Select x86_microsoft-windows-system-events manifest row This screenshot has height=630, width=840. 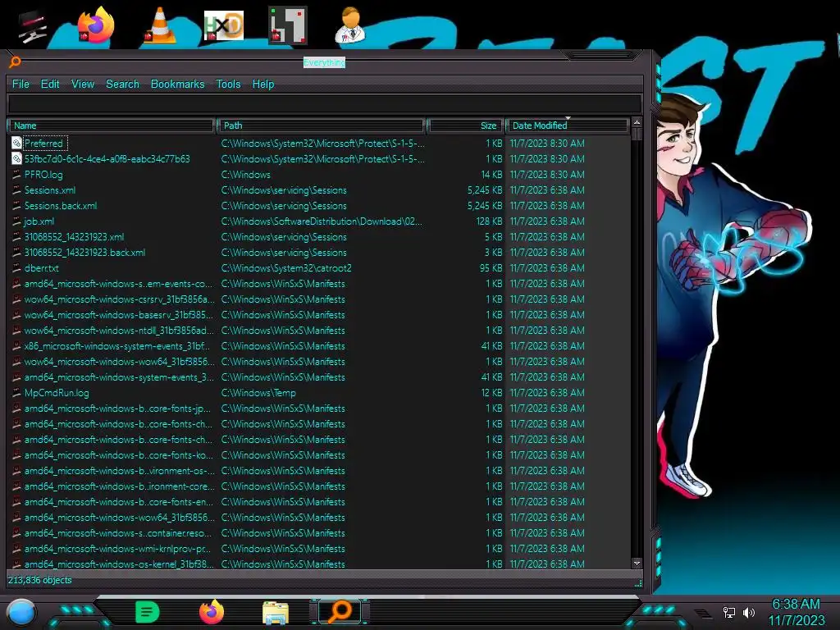pyautogui.click(x=318, y=345)
